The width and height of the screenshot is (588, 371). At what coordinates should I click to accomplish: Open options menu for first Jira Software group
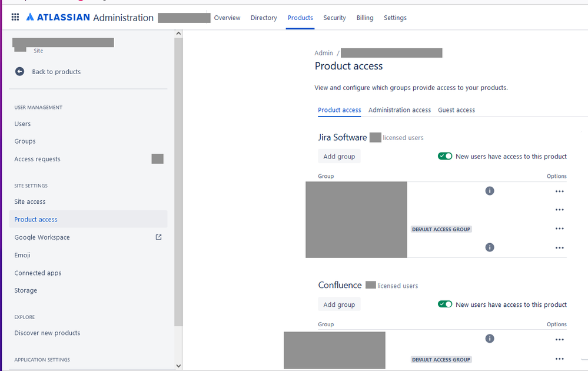(x=560, y=191)
